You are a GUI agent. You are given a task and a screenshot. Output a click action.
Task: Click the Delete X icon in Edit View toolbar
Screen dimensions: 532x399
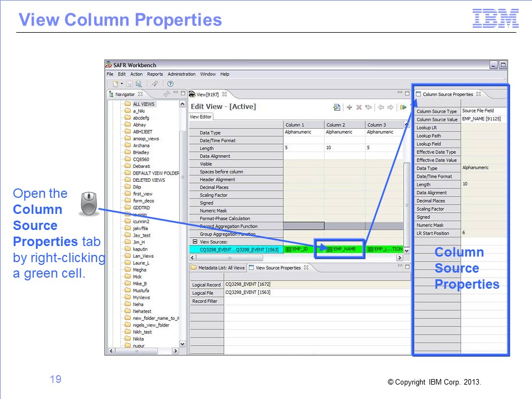[359, 107]
